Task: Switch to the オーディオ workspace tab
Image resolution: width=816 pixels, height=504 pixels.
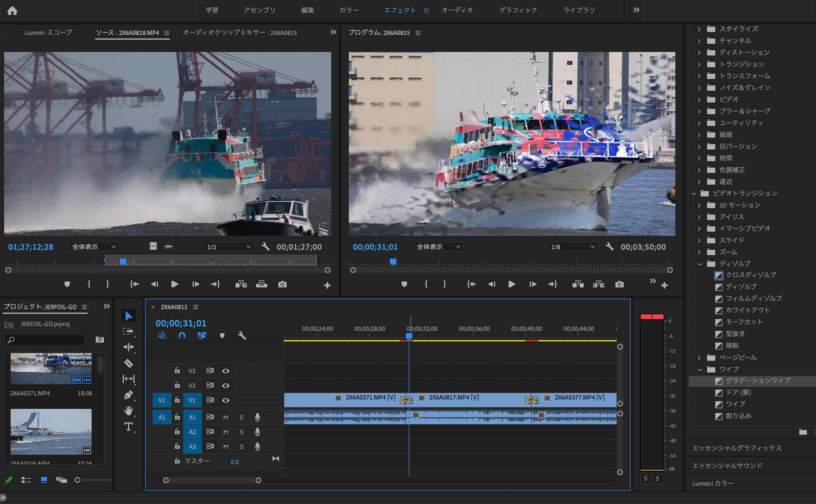Action: [457, 10]
